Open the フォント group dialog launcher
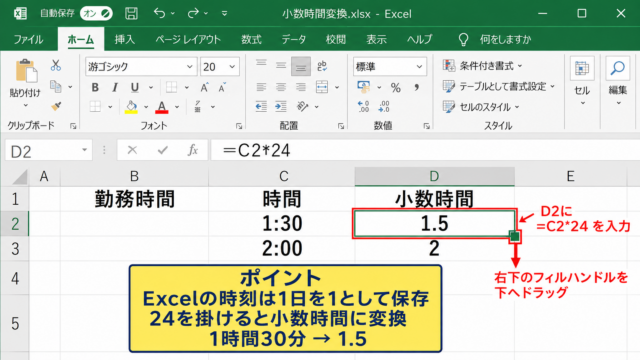The width and height of the screenshot is (640, 360). click(x=239, y=126)
